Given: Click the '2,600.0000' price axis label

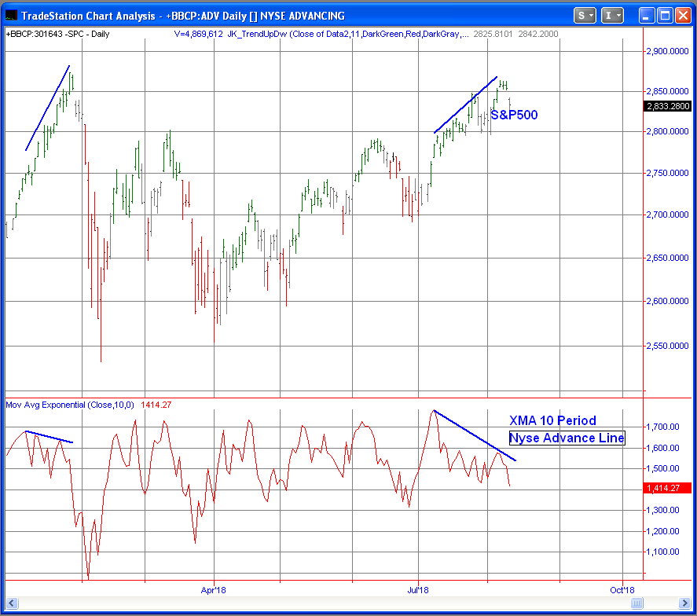Looking at the screenshot, I should tap(667, 301).
